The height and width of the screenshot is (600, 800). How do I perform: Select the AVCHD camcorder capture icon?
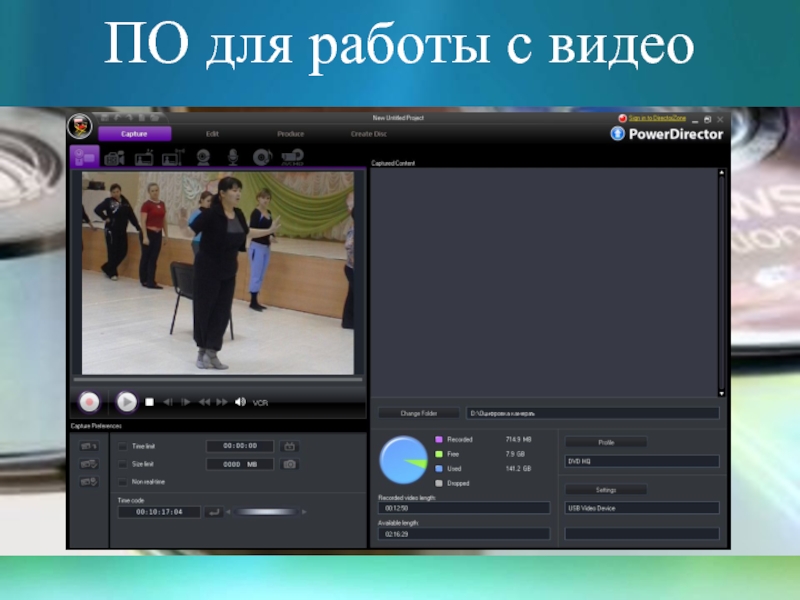[292, 157]
